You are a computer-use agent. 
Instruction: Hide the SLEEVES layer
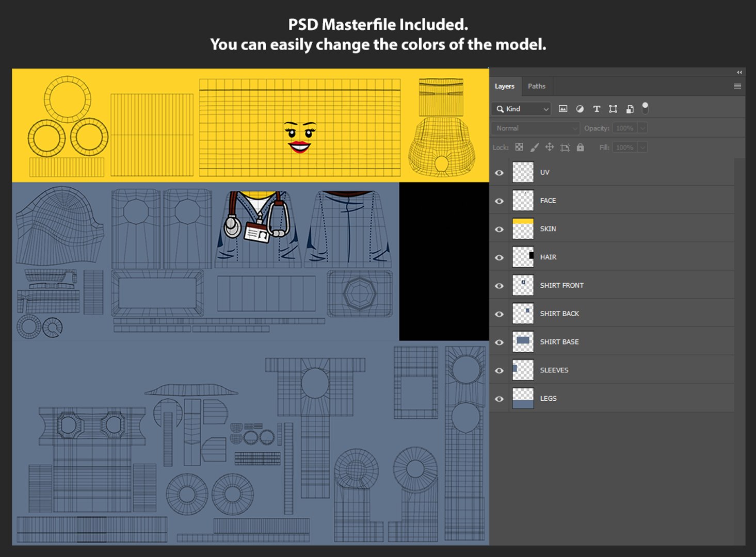tap(499, 371)
